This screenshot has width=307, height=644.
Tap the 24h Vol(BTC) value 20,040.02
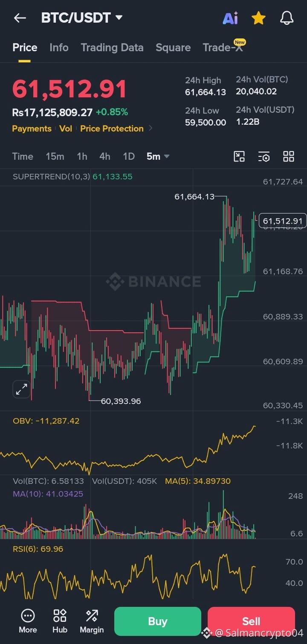(256, 91)
